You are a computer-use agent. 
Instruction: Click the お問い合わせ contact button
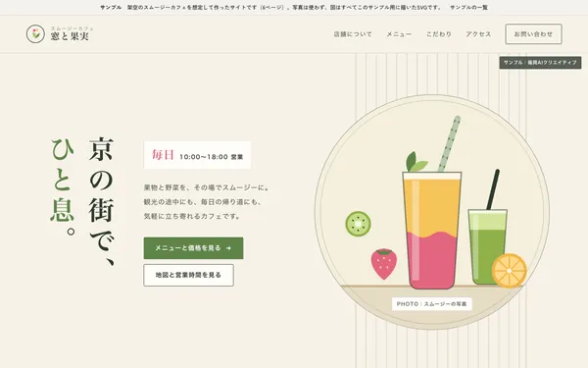coord(533,34)
